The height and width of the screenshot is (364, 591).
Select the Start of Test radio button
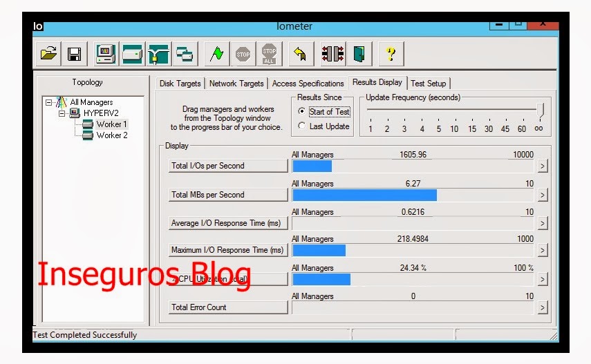click(301, 111)
